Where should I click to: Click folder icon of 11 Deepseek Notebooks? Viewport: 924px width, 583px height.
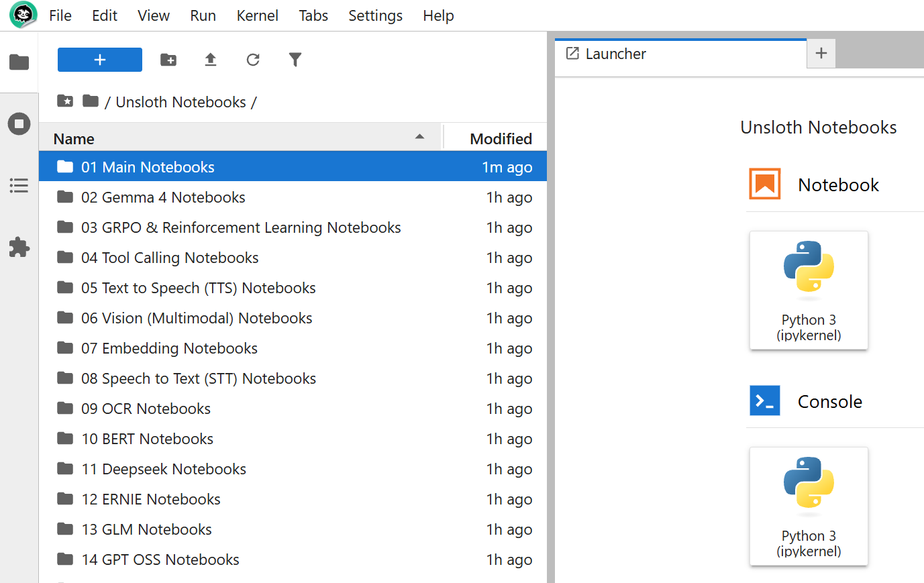pyautogui.click(x=65, y=468)
